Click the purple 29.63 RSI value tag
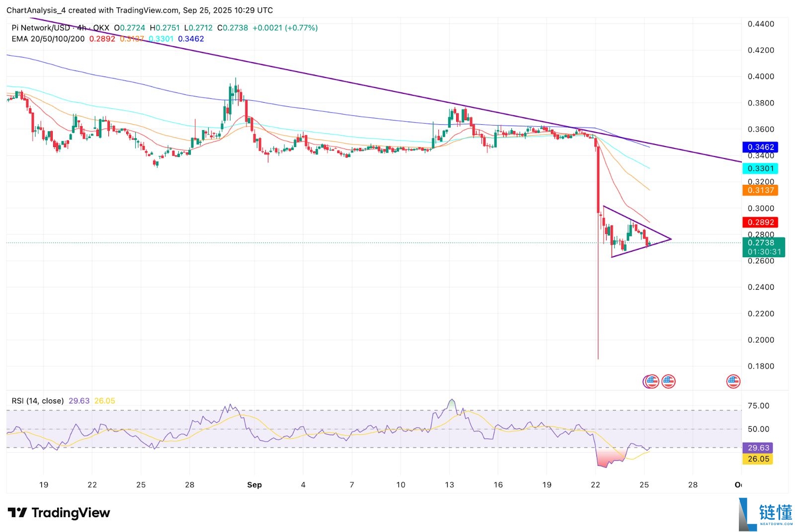The height and width of the screenshot is (532, 795). tap(758, 448)
